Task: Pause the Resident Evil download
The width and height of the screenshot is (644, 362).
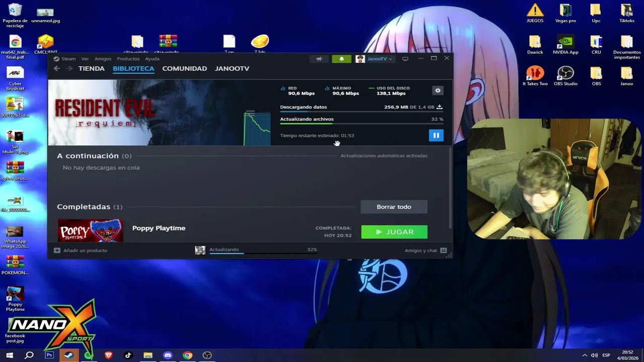Action: tap(436, 135)
